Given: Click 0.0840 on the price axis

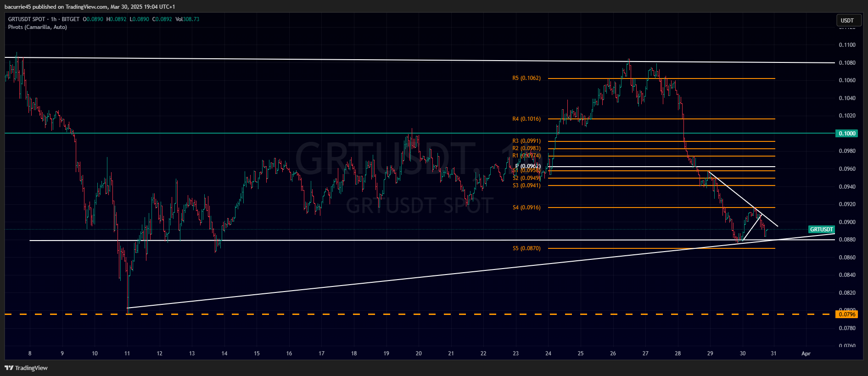Looking at the screenshot, I should click(x=847, y=275).
